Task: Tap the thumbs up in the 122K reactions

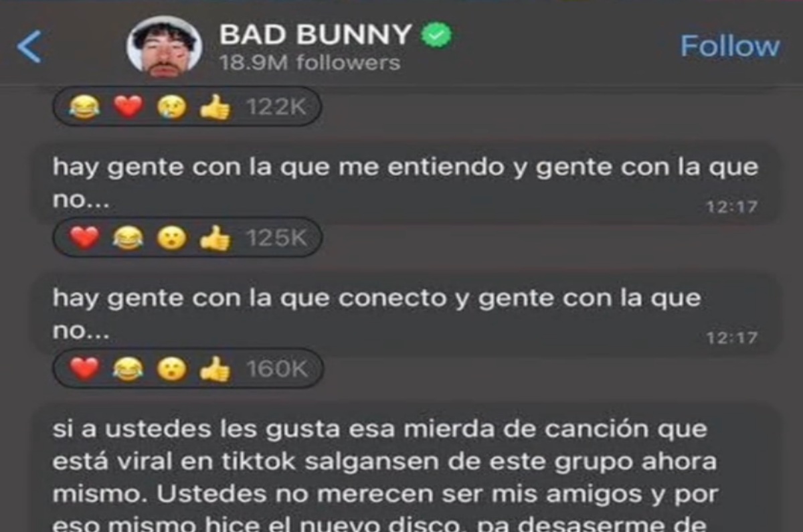Action: tap(215, 107)
